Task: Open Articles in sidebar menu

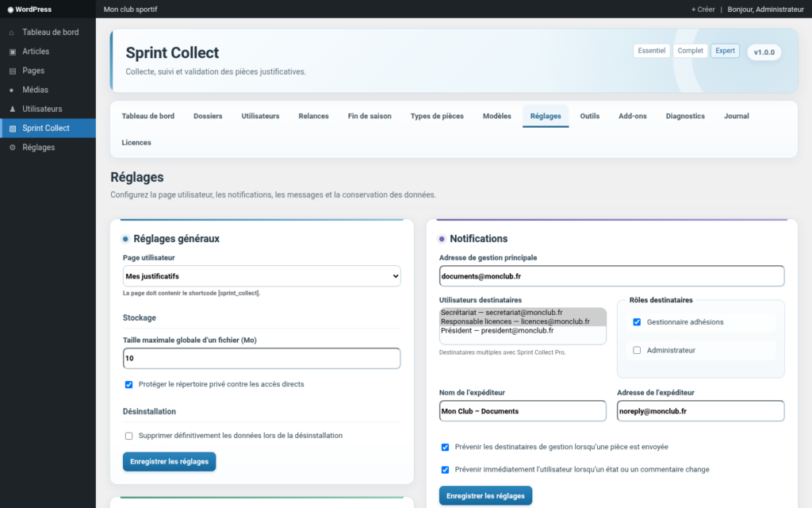Action: point(48,52)
